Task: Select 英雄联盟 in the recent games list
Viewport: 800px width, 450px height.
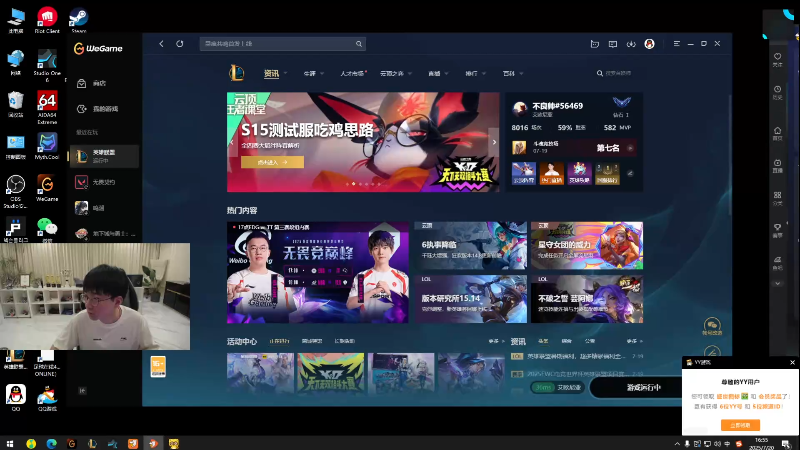Action: 104,156
